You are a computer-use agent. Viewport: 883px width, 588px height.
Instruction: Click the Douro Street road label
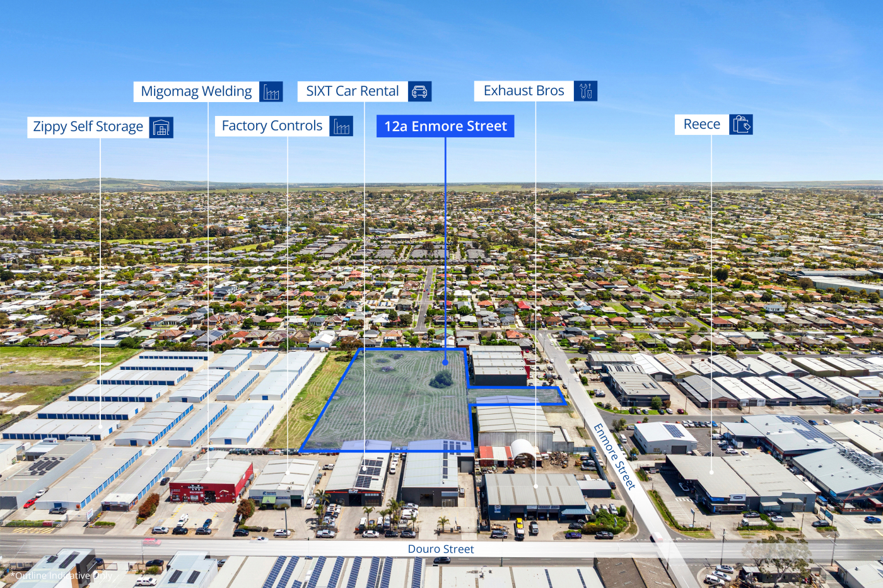(x=441, y=549)
